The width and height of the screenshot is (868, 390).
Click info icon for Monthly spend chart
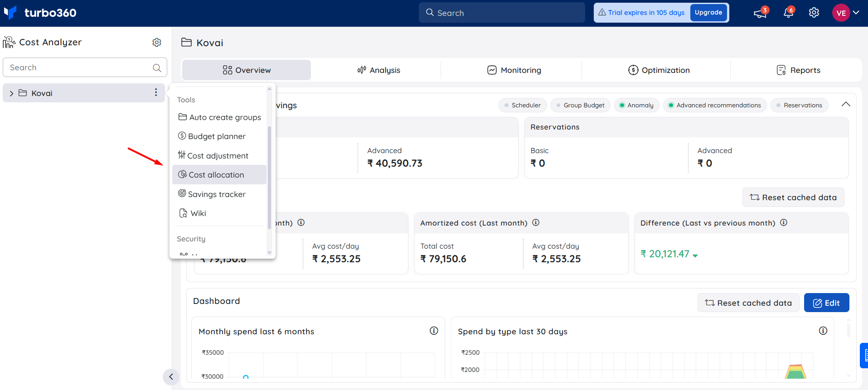click(x=434, y=331)
